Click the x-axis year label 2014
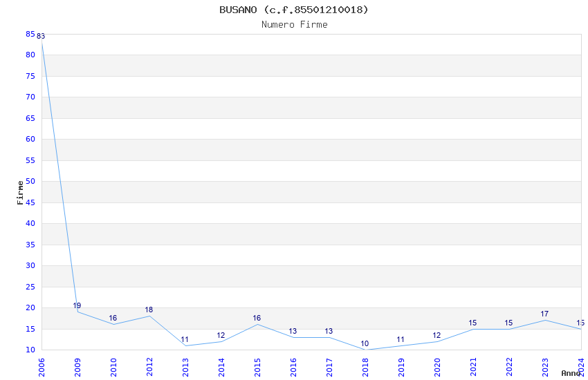 (221, 367)
